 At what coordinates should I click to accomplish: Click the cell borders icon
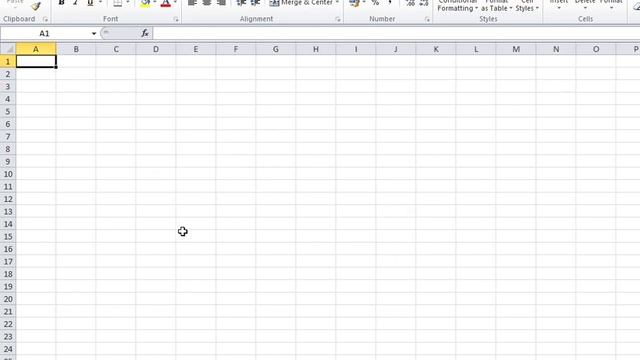[x=118, y=3]
